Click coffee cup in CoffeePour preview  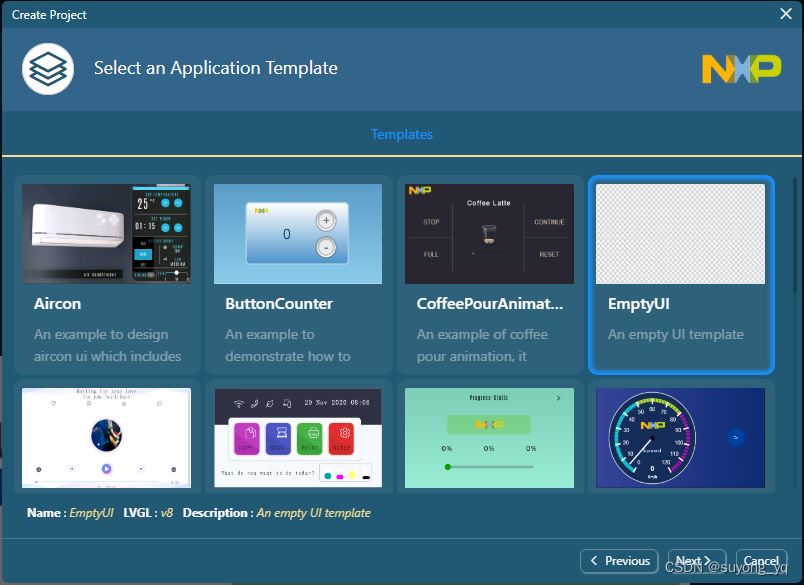(x=489, y=234)
